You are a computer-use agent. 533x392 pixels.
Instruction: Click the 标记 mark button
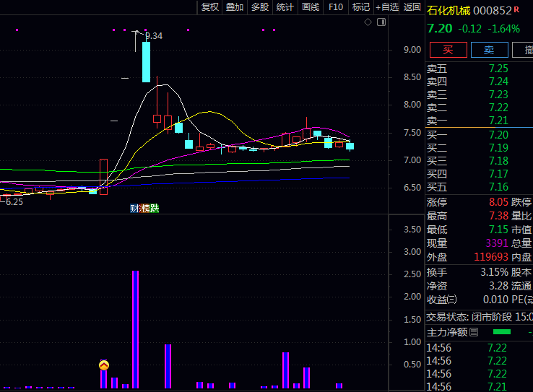360,7
